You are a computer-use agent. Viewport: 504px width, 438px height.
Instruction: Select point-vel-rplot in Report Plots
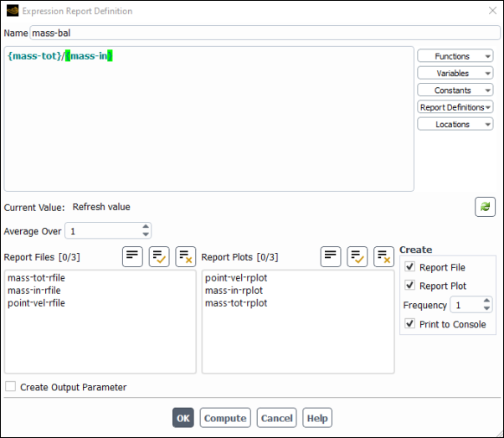coord(236,277)
